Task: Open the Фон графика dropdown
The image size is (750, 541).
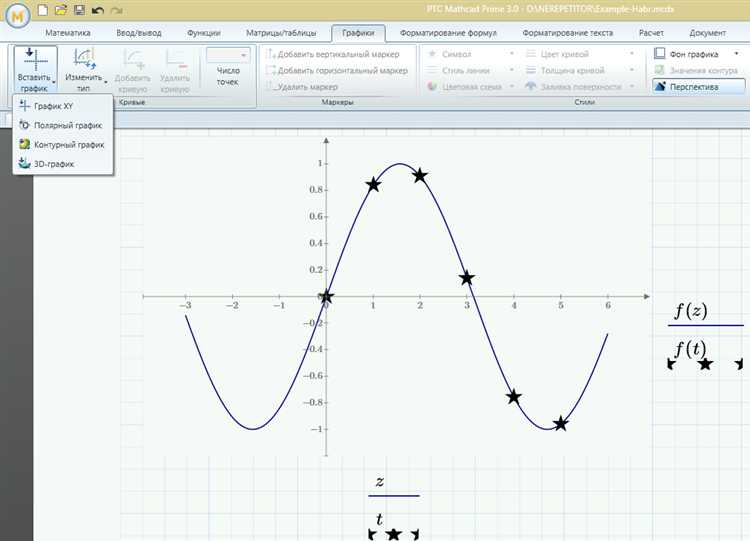Action: tap(736, 53)
